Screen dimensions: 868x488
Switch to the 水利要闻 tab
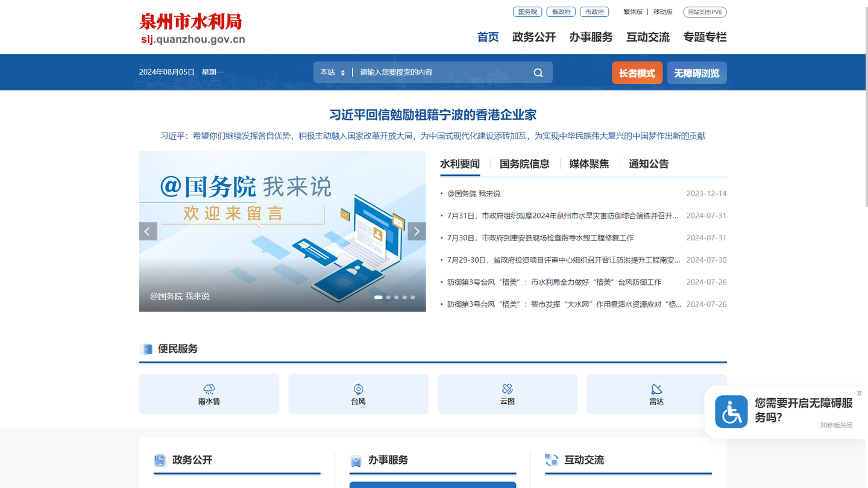460,164
